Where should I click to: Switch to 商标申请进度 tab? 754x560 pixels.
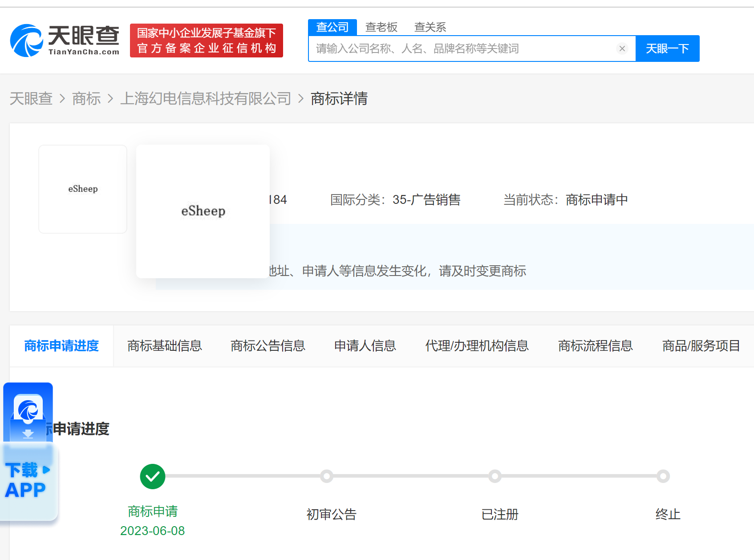tap(61, 346)
